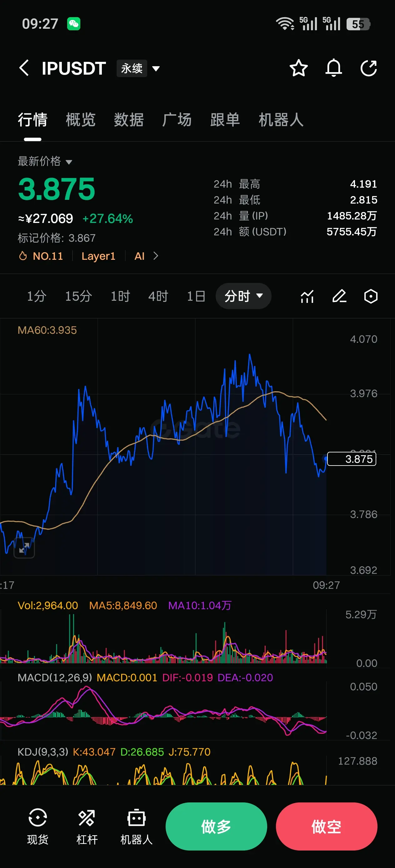Image resolution: width=395 pixels, height=868 pixels.
Task: Select the pencil drawing tool icon
Action: tap(339, 296)
